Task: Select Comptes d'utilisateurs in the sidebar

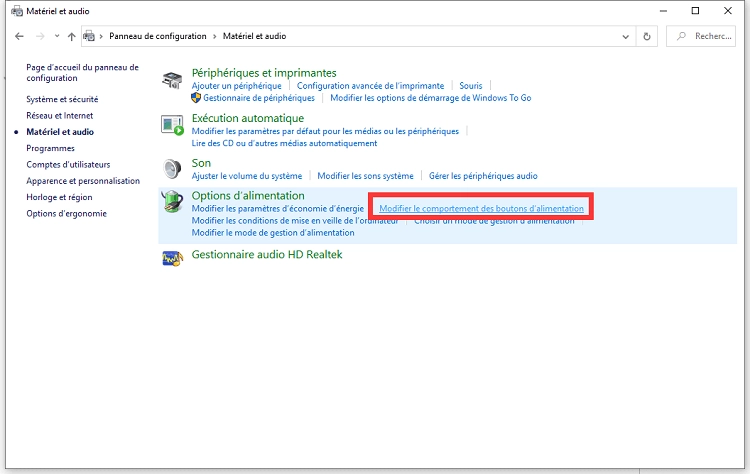Action: pos(68,164)
